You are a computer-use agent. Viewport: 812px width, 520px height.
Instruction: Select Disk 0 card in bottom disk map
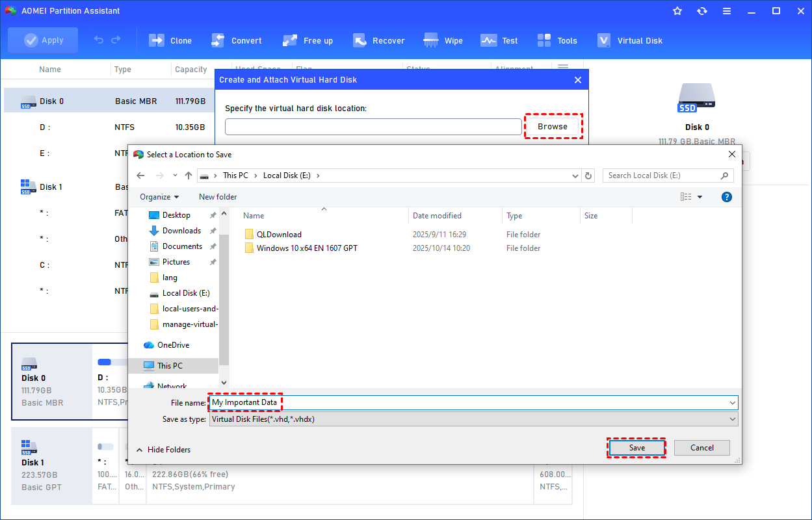(52, 382)
